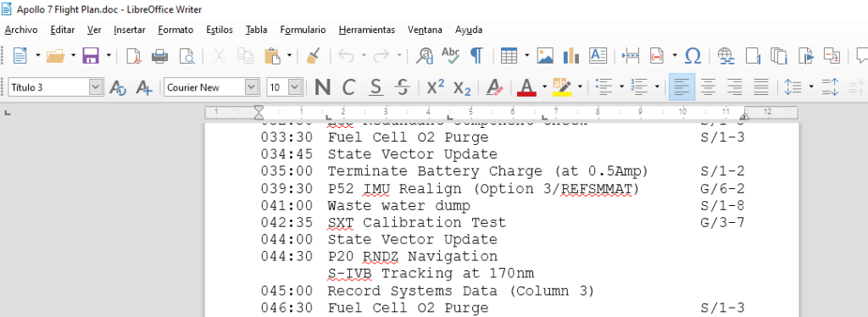Insert an image
Viewport: 868px width, 317px height.
(545, 55)
